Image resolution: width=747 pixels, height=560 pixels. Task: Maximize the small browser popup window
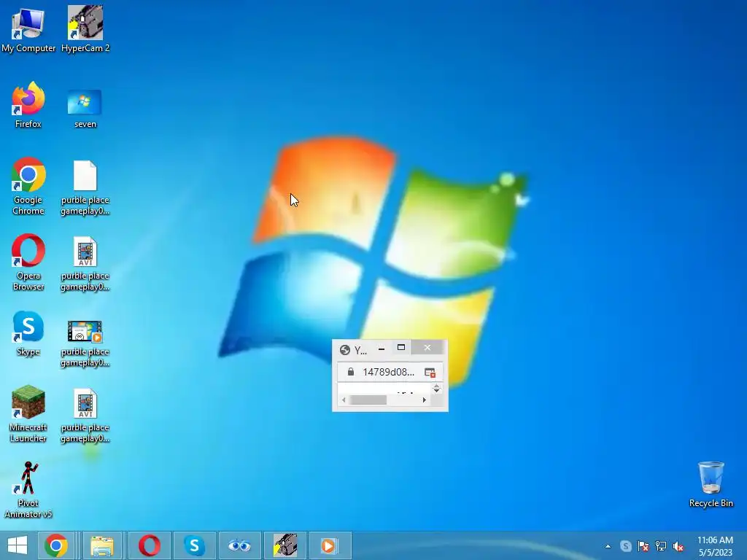click(x=401, y=348)
